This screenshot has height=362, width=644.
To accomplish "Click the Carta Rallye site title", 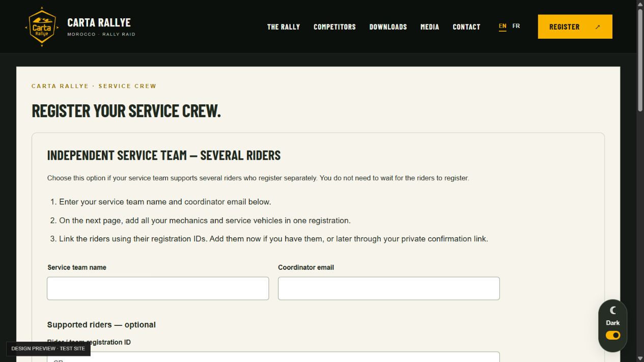I will (x=99, y=22).
